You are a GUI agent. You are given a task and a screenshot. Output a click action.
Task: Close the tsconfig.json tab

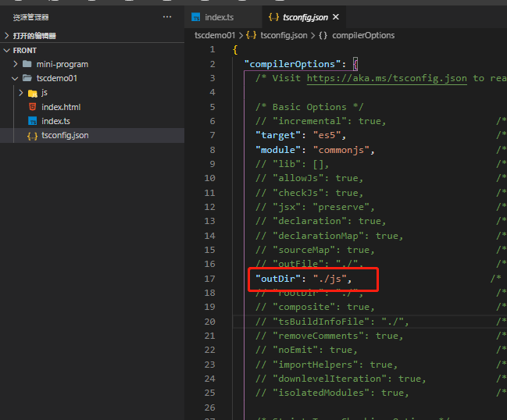tap(336, 17)
